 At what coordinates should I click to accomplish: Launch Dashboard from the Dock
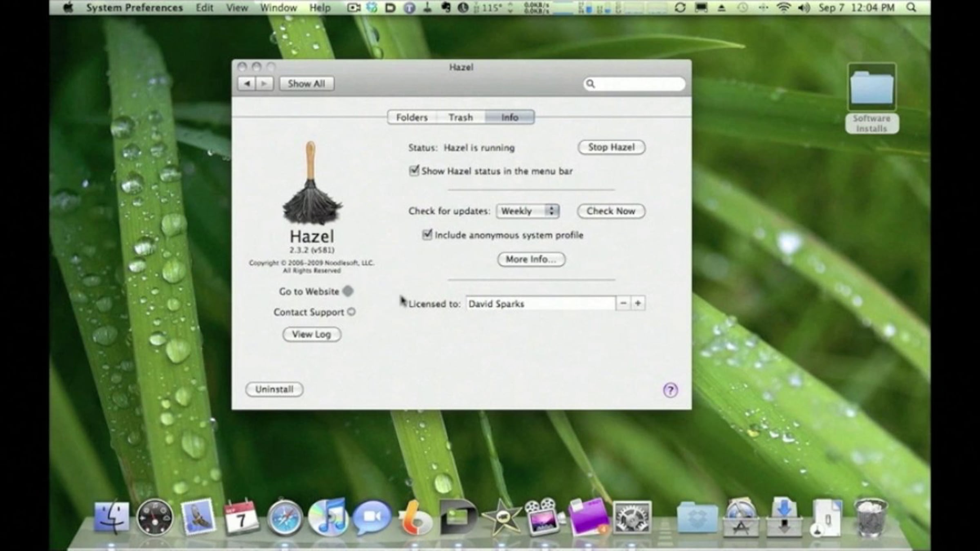(x=154, y=518)
